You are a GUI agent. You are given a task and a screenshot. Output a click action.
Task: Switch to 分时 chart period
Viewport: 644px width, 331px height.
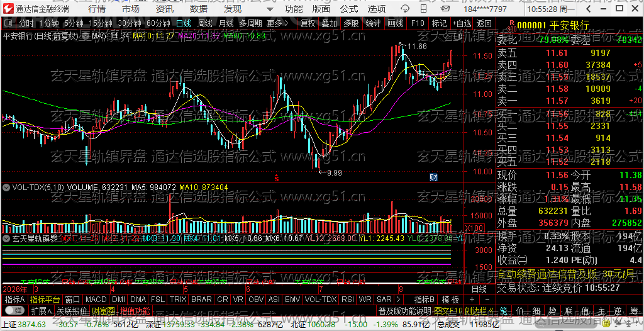point(26,23)
